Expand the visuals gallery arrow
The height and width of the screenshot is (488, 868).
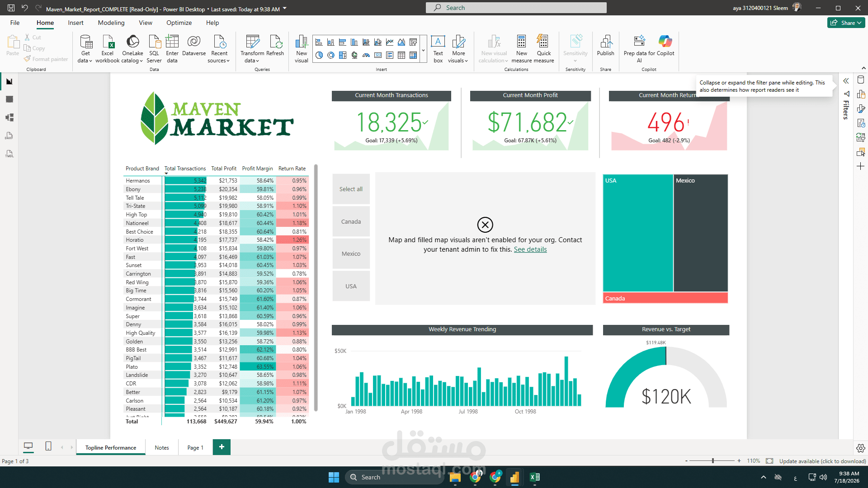[424, 50]
